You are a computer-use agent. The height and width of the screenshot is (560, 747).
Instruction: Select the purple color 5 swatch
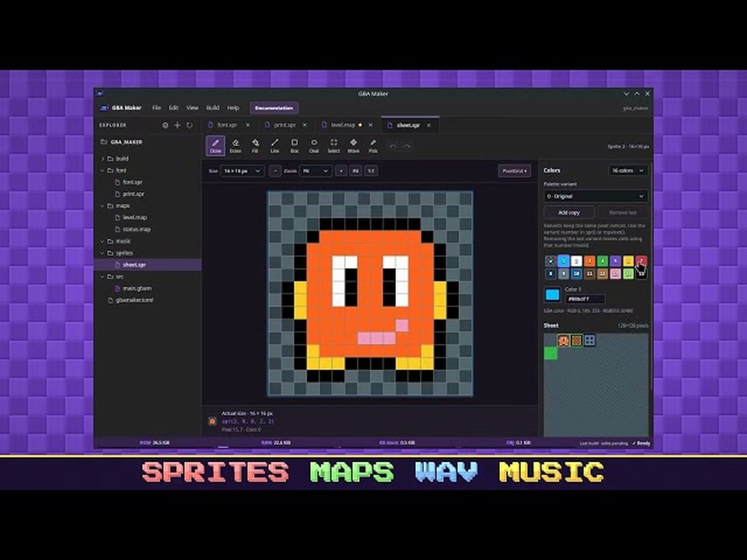coord(616,261)
